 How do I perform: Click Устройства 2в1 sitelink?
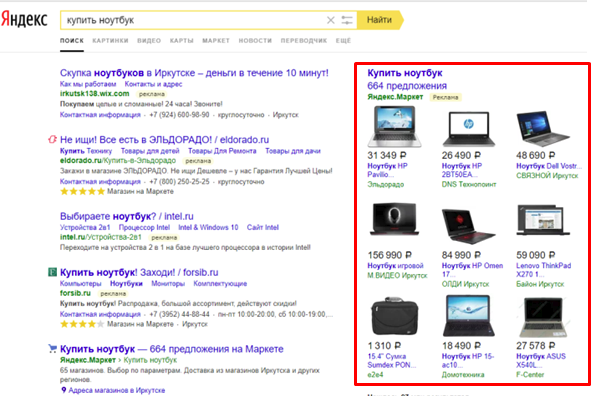point(85,227)
